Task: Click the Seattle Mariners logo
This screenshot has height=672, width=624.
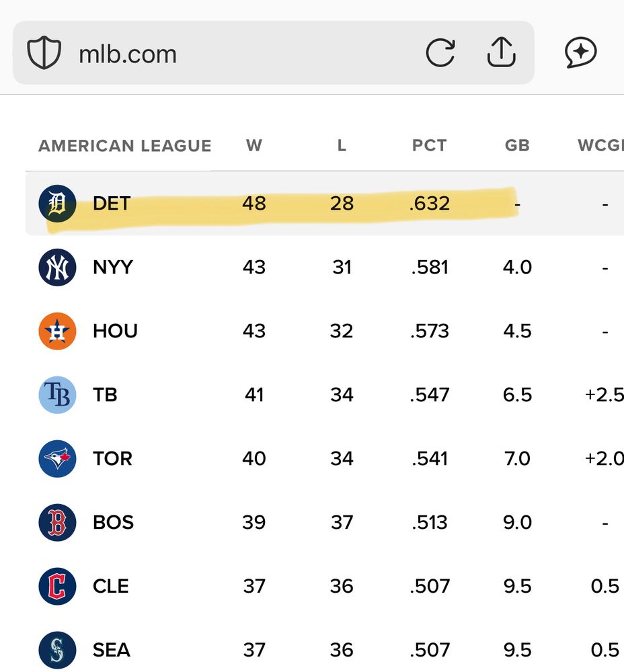Action: pyautogui.click(x=57, y=650)
